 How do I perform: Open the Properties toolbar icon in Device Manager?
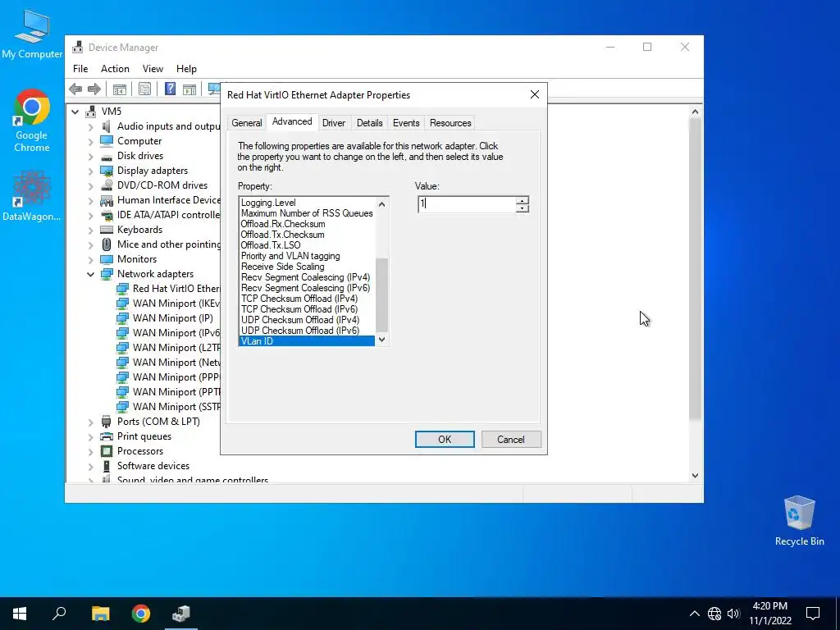[144, 89]
